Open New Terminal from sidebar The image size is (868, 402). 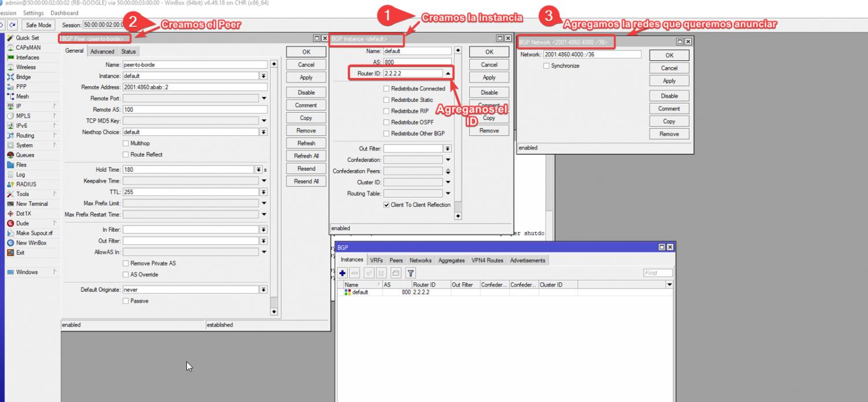(32, 204)
